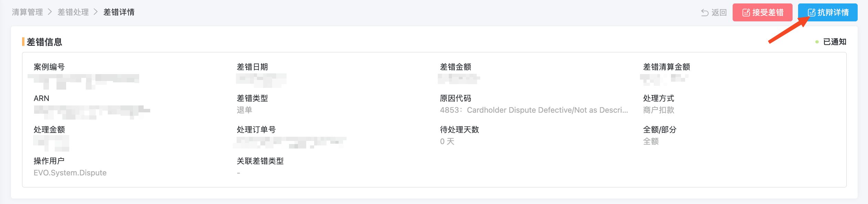The image size is (868, 204).
Task: Go to 差错处理 breadcrumb link
Action: tap(73, 12)
